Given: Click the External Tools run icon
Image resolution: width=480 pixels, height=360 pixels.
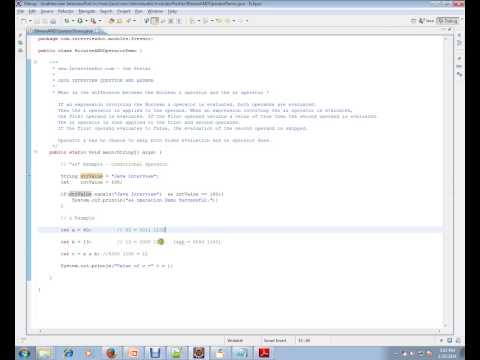Looking at the screenshot, I should (x=93, y=21).
